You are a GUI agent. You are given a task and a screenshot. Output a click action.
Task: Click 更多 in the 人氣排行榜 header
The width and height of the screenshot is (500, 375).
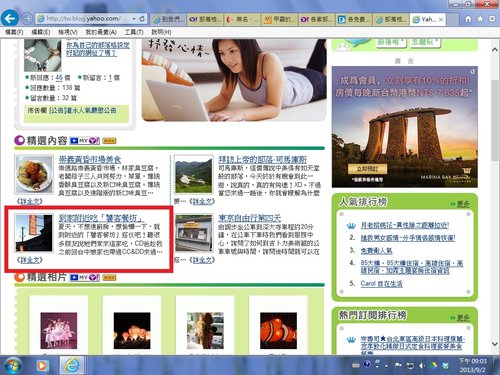[x=463, y=204]
